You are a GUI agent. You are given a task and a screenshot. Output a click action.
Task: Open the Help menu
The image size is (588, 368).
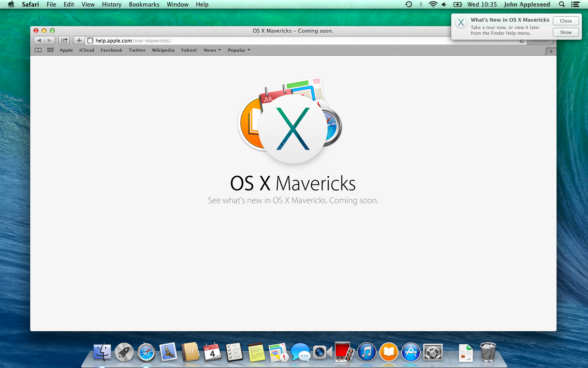(202, 4)
